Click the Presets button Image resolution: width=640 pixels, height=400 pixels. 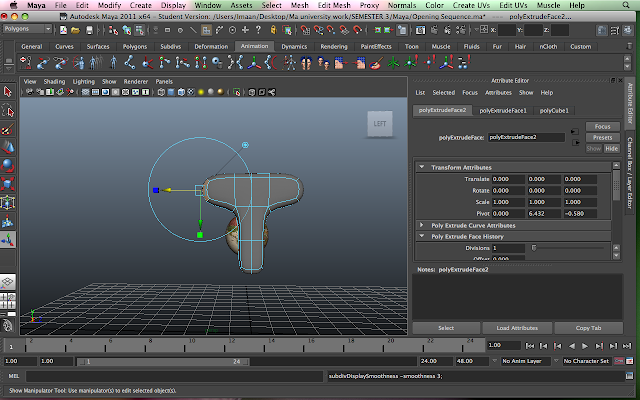click(x=602, y=137)
